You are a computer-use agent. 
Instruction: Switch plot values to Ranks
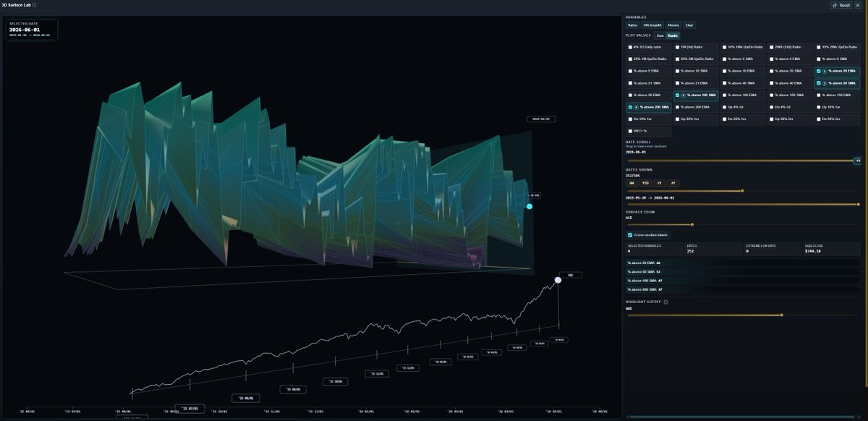(x=673, y=35)
